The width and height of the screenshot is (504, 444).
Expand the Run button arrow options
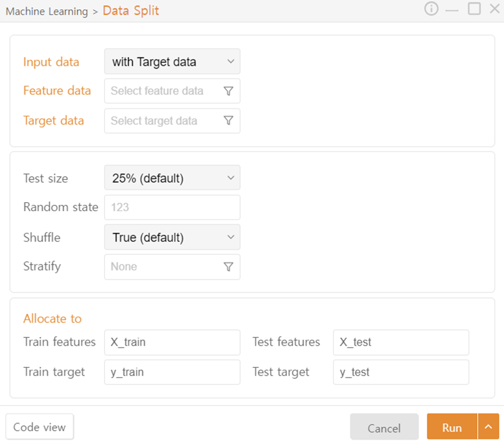tap(488, 427)
